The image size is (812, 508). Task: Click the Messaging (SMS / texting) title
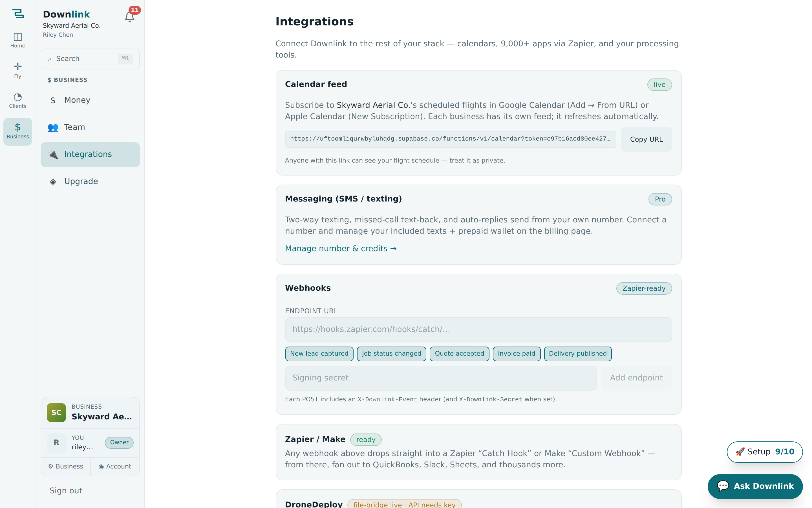point(343,199)
